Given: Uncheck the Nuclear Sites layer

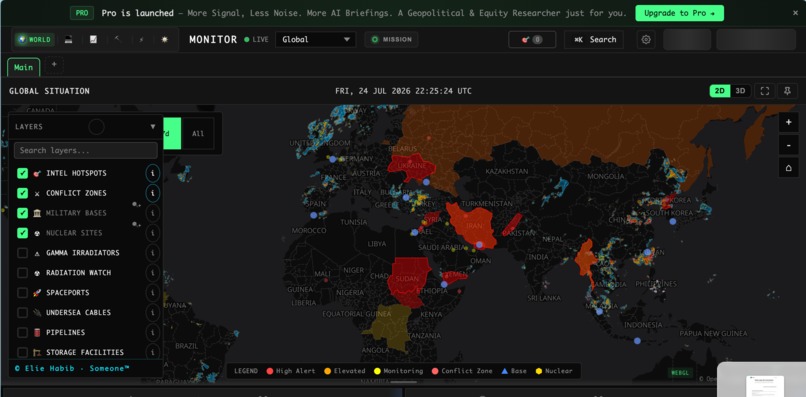Looking at the screenshot, I should pos(22,233).
